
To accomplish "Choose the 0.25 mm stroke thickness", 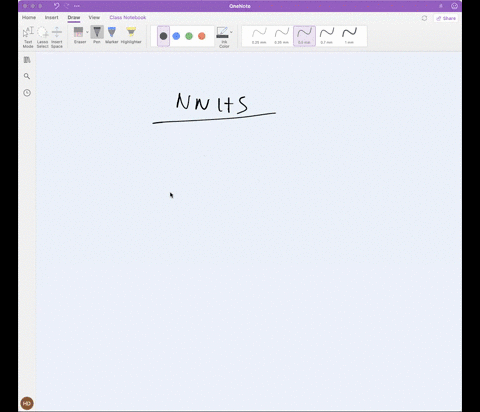I will click(259, 36).
